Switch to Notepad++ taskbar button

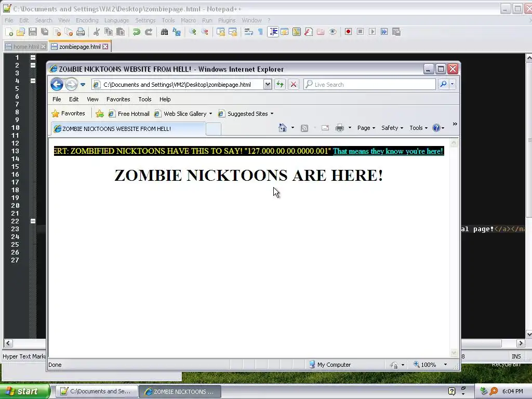tap(96, 391)
